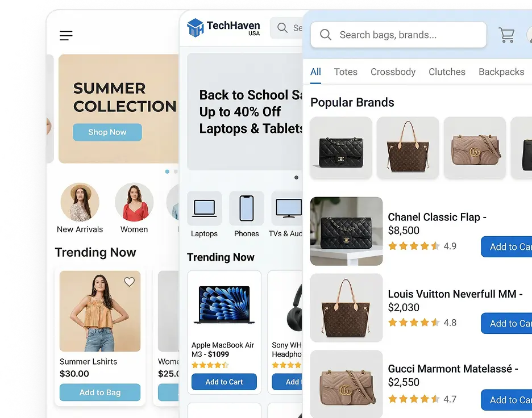Select the TVs & Audio category icon

click(287, 208)
